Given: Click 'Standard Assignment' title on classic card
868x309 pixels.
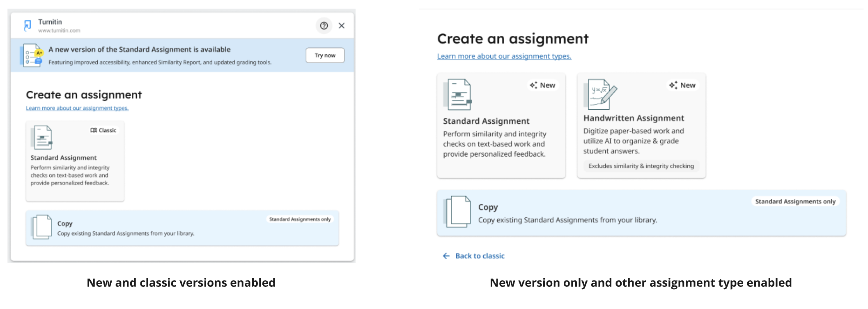Looking at the screenshot, I should click(64, 158).
